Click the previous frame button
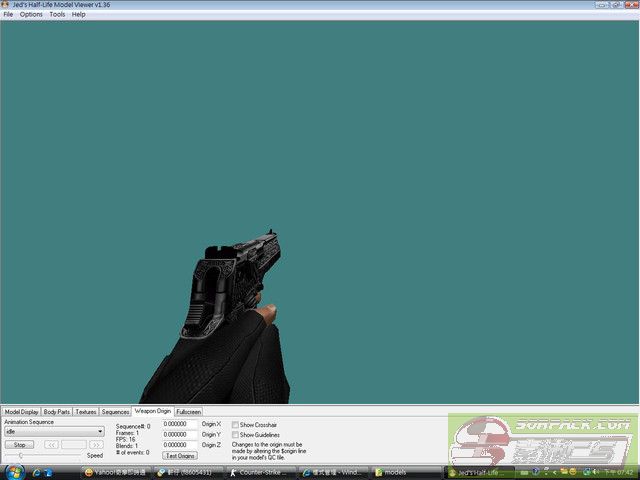Viewport: 640px width, 480px height. (51, 444)
